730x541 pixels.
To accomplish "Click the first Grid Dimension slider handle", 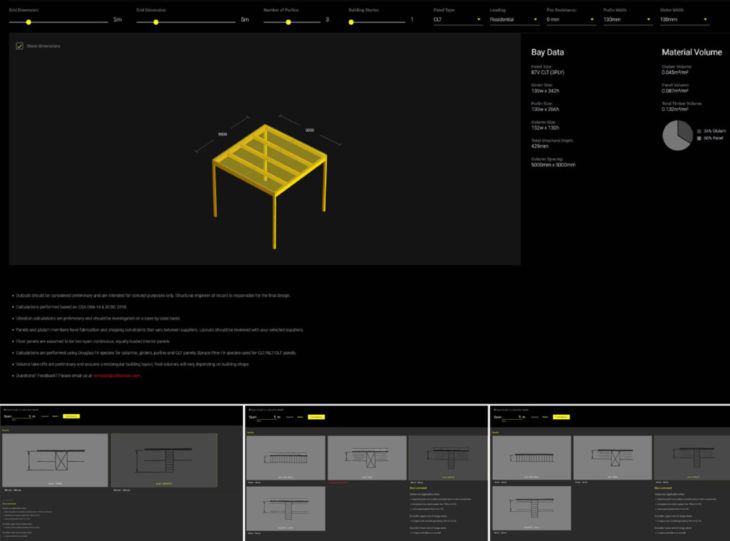I will 28,20.
